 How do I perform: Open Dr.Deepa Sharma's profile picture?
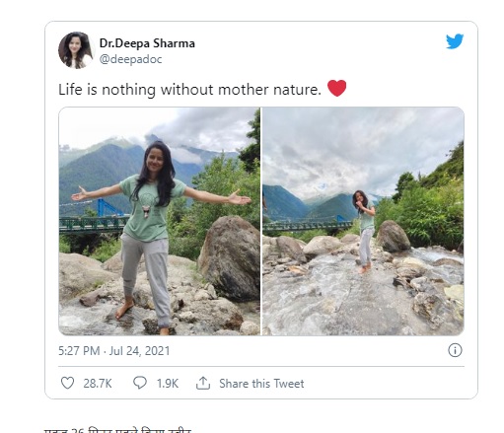[76, 50]
